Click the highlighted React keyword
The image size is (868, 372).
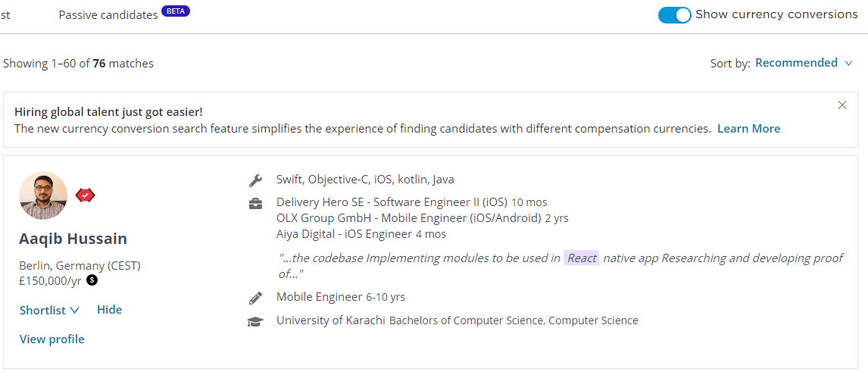click(582, 258)
